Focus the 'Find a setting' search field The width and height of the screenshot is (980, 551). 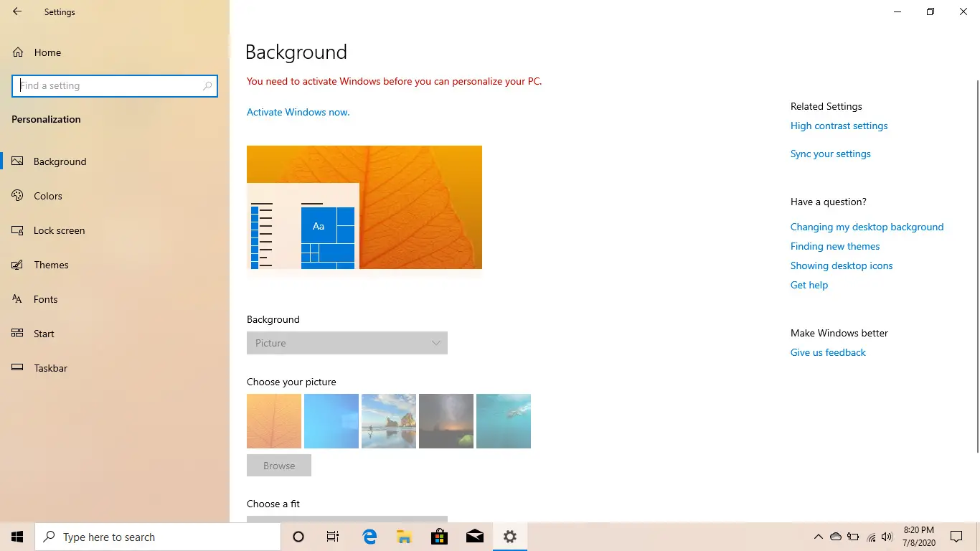115,86
